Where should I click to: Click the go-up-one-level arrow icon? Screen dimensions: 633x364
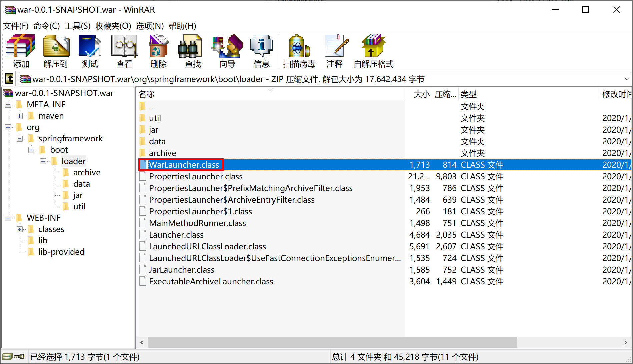coord(10,79)
